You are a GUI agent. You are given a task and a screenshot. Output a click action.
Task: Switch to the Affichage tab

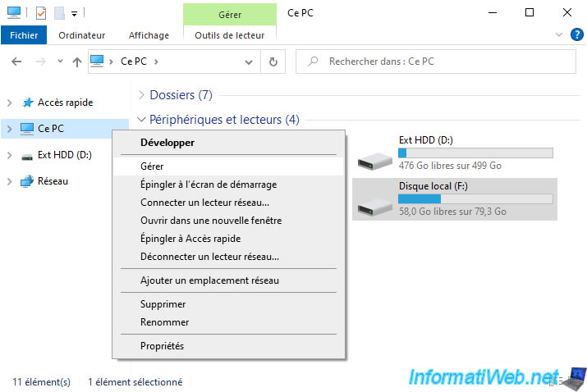click(149, 35)
